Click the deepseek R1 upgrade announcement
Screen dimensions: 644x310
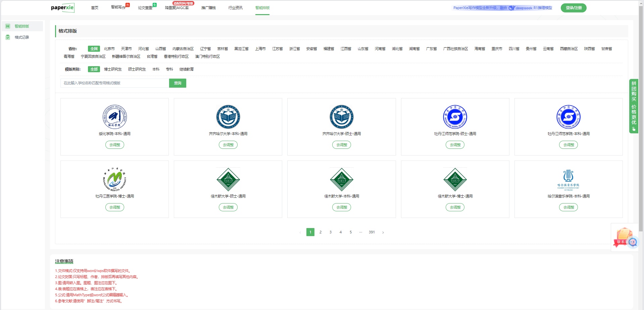tap(502, 8)
